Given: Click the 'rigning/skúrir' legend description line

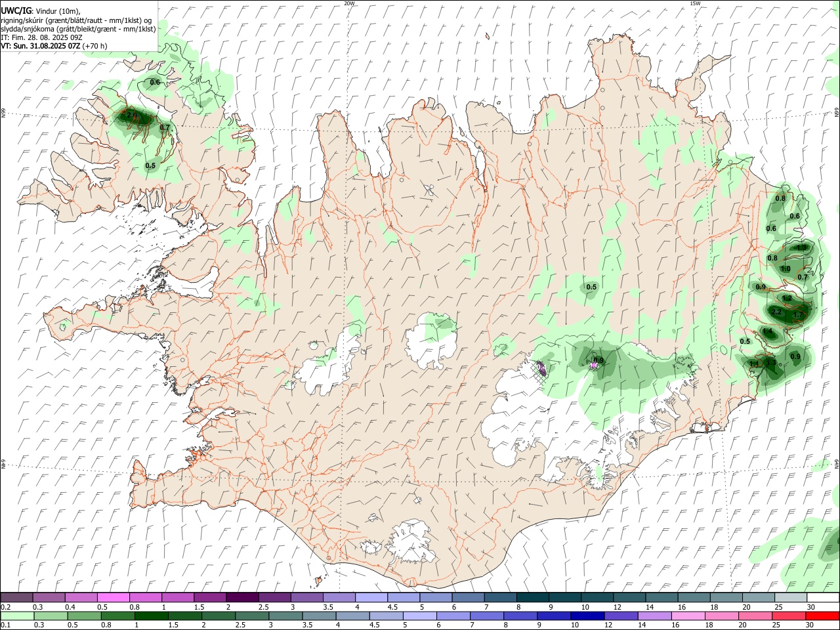Looking at the screenshot, I should click(76, 20).
